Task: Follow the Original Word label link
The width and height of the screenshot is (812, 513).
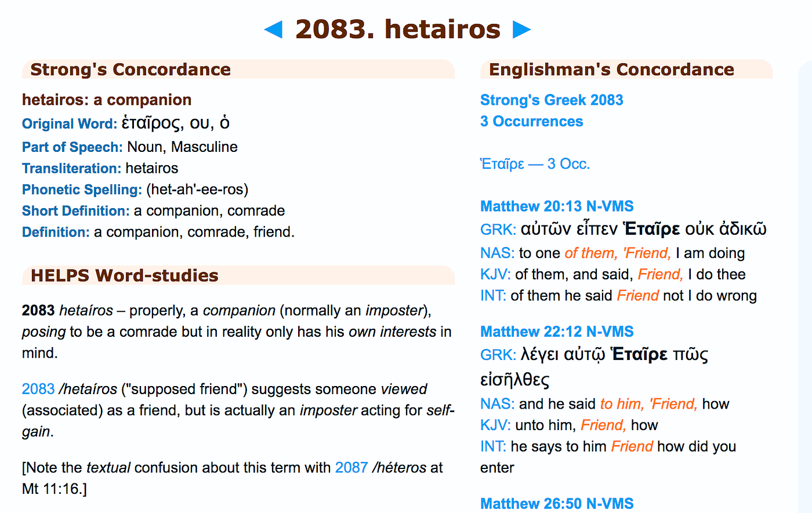Action: click(70, 124)
